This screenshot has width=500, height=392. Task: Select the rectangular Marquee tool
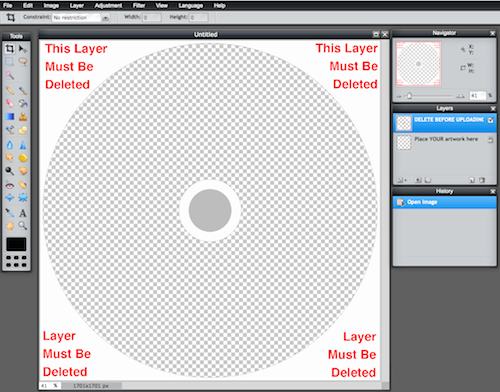[x=10, y=62]
